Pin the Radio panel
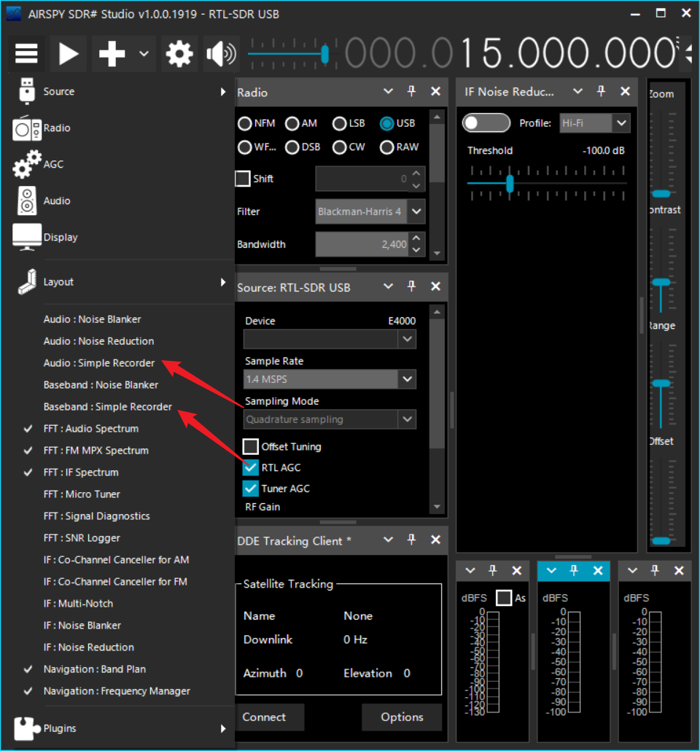This screenshot has width=700, height=751. coord(411,91)
